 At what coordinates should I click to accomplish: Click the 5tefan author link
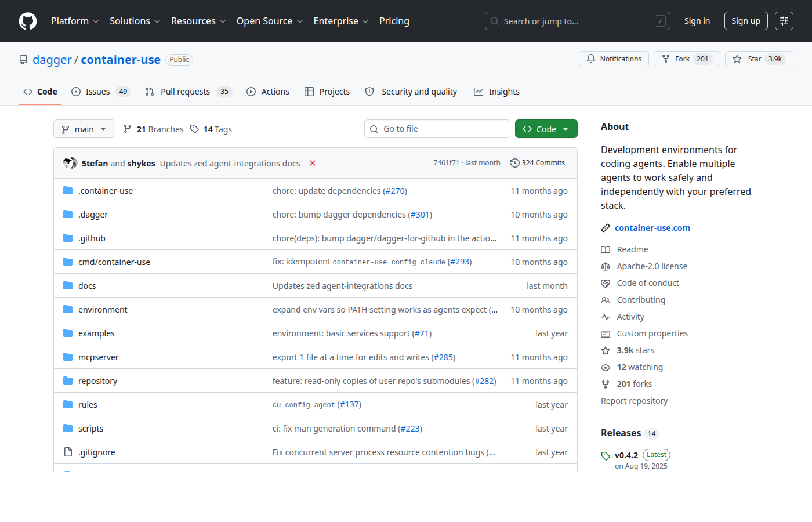click(95, 164)
